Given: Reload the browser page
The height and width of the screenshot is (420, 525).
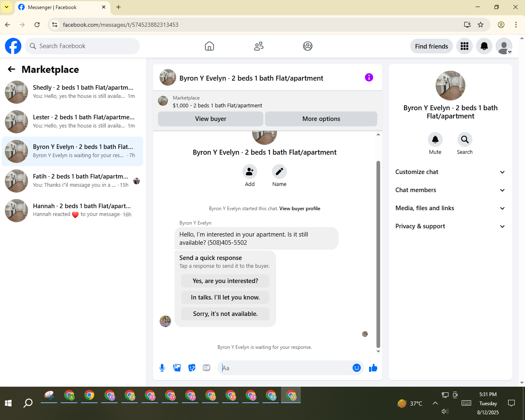Looking at the screenshot, I should (x=37, y=25).
